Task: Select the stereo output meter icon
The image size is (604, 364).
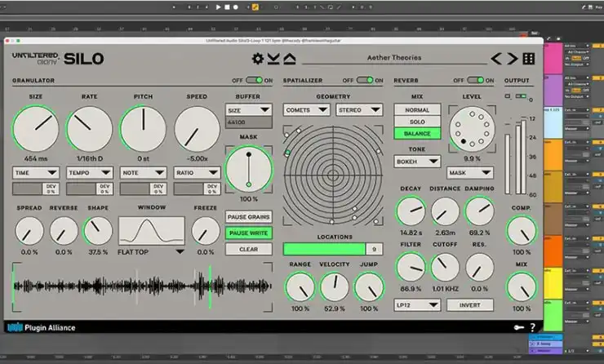Action: tap(521, 96)
